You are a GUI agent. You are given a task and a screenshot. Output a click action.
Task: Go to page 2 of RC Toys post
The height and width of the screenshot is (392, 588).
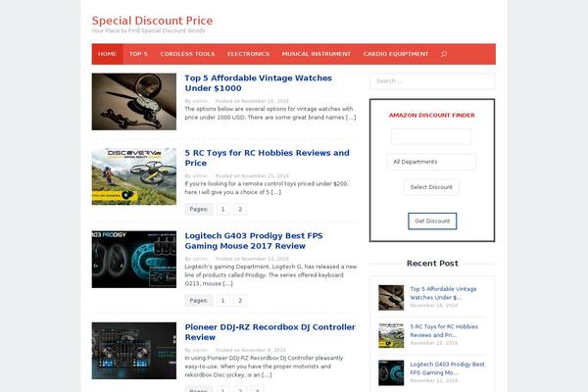point(241,209)
